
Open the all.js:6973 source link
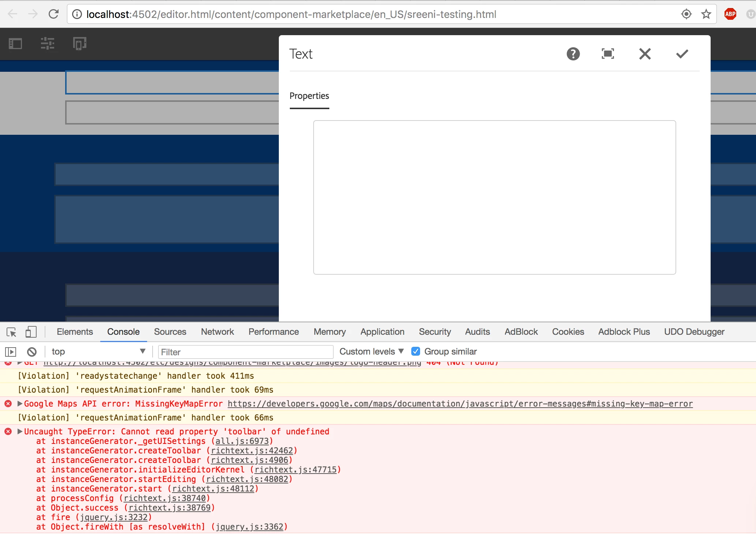[x=242, y=441]
